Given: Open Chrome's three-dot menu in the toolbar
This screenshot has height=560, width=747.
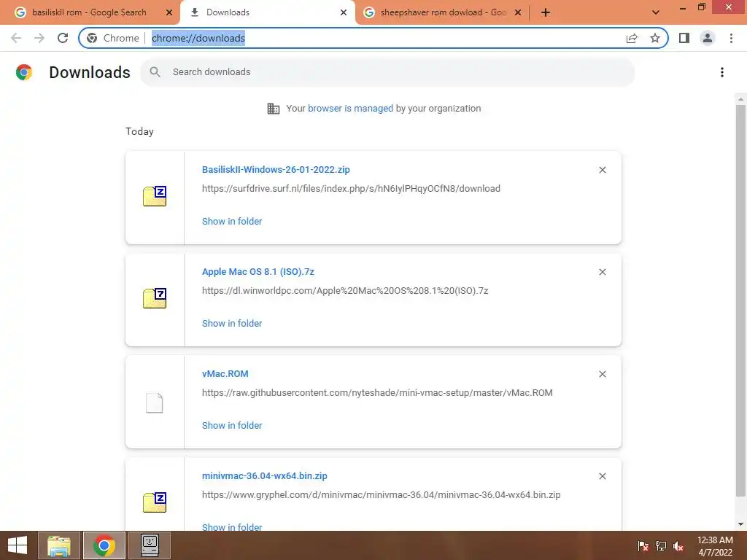Looking at the screenshot, I should tap(731, 38).
